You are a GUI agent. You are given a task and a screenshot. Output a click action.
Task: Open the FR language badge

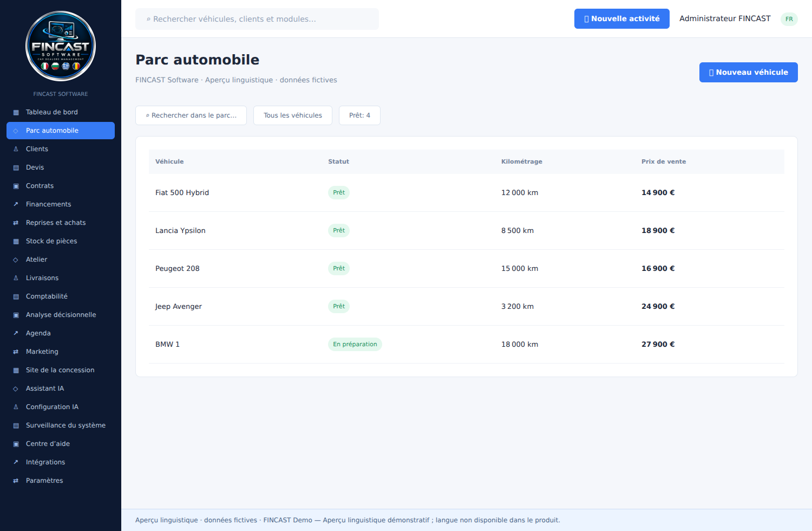[789, 19]
